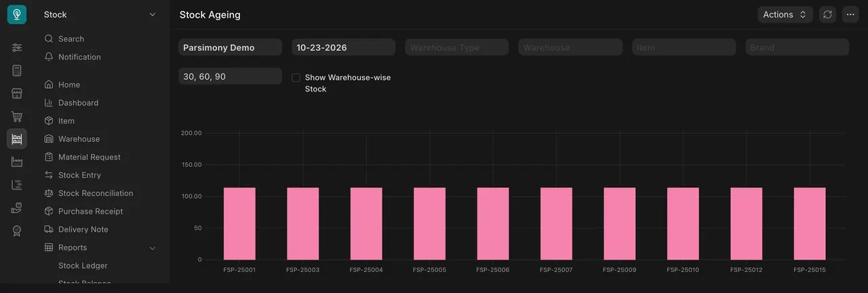This screenshot has height=293, width=868.
Task: Click the Item cube icon
Action: [x=49, y=121]
